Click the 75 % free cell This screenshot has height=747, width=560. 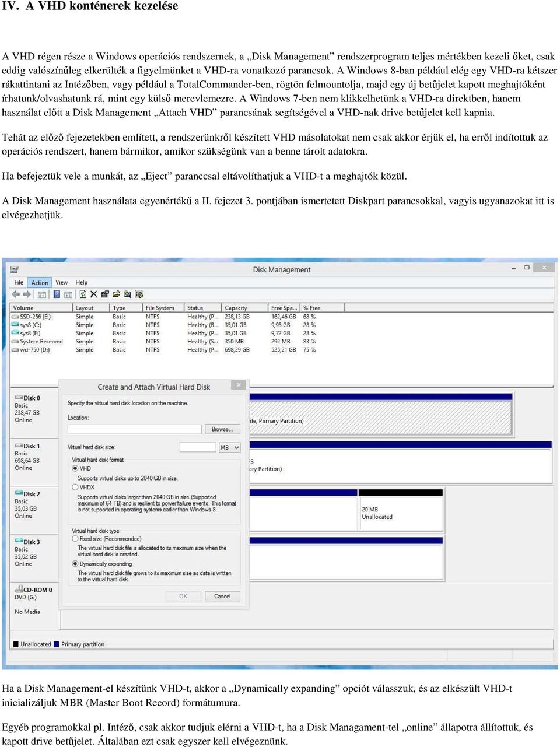(309, 350)
